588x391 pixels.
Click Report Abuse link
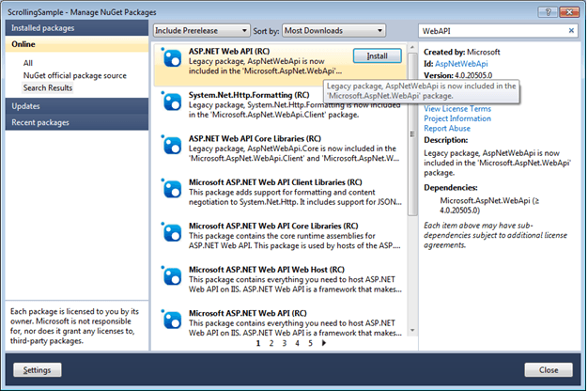pos(447,129)
